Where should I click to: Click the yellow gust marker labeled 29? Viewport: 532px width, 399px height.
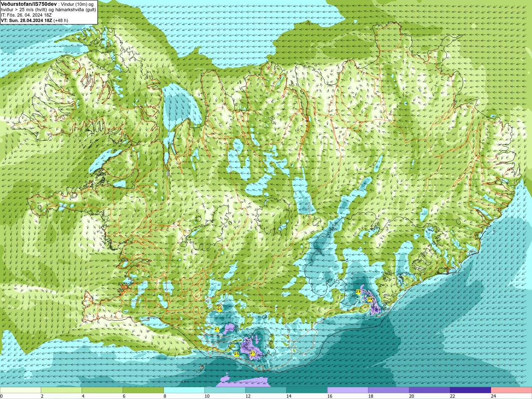358,292
